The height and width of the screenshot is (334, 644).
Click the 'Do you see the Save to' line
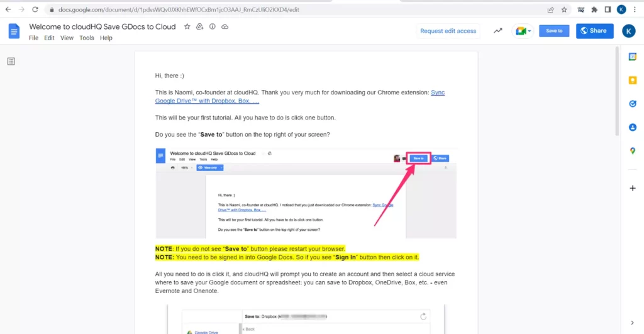coord(242,135)
